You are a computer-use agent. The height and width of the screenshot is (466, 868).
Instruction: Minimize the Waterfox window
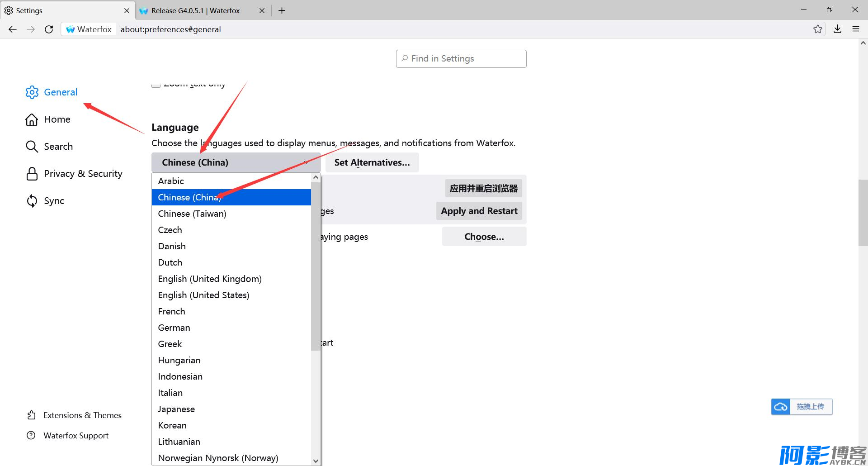804,10
